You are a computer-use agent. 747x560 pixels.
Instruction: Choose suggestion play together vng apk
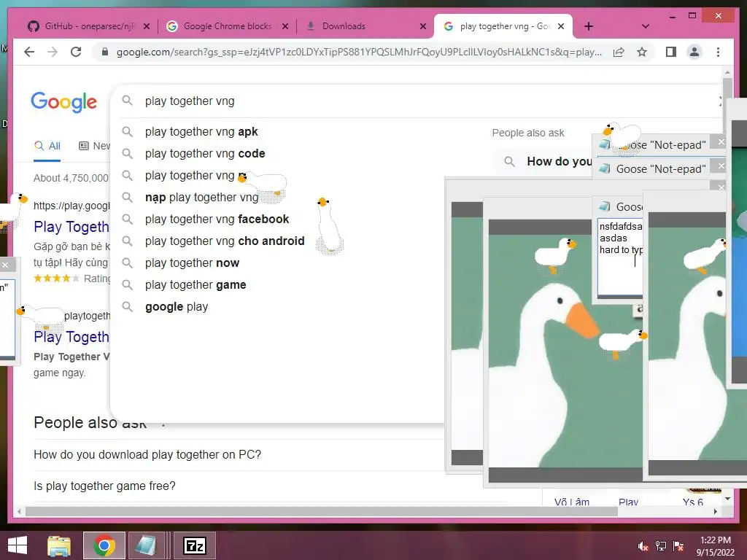point(201,131)
